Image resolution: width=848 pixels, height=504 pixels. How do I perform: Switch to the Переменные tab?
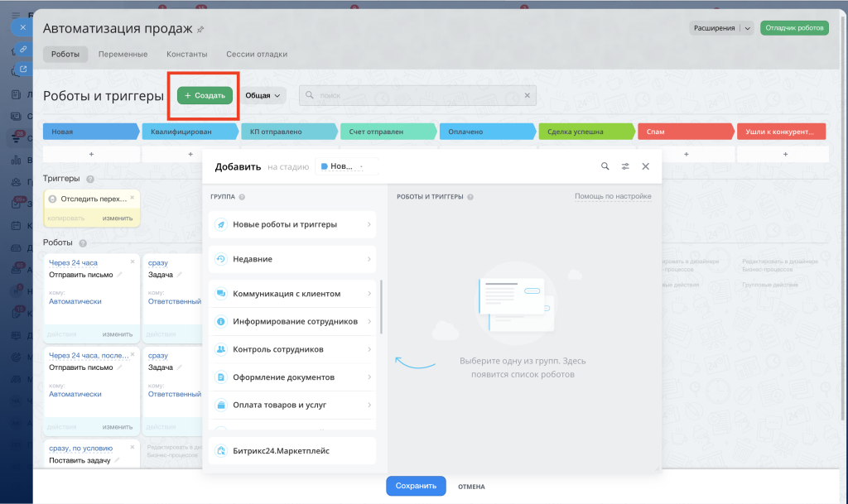tap(123, 54)
